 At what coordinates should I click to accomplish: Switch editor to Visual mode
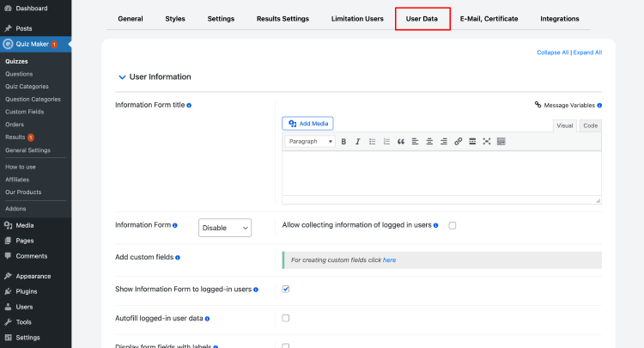point(565,125)
